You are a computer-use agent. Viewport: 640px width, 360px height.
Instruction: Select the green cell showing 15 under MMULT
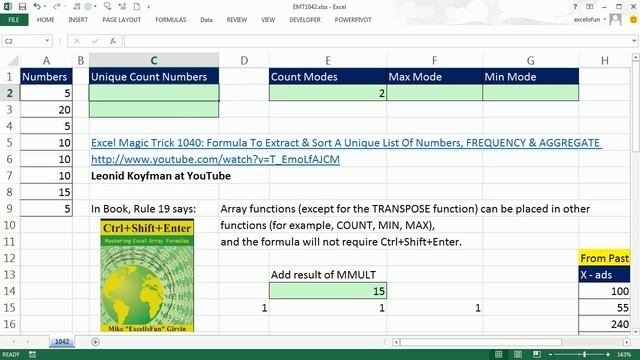pos(328,291)
